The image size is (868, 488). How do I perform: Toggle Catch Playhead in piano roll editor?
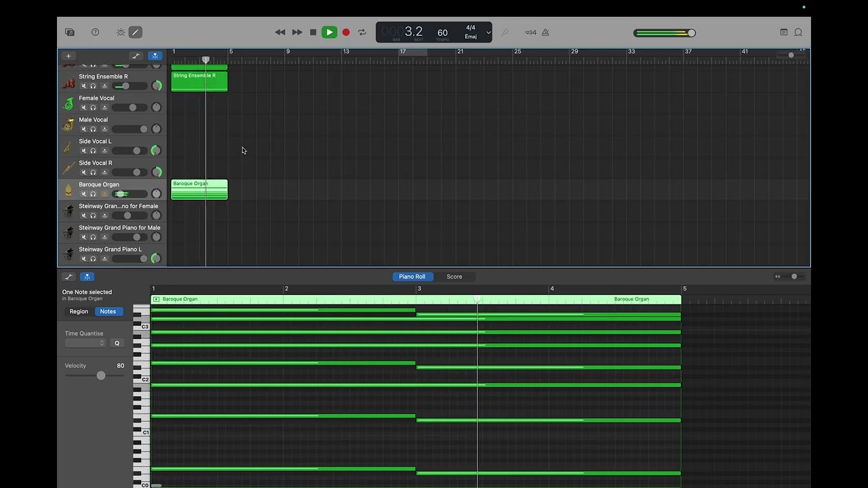pos(87,277)
